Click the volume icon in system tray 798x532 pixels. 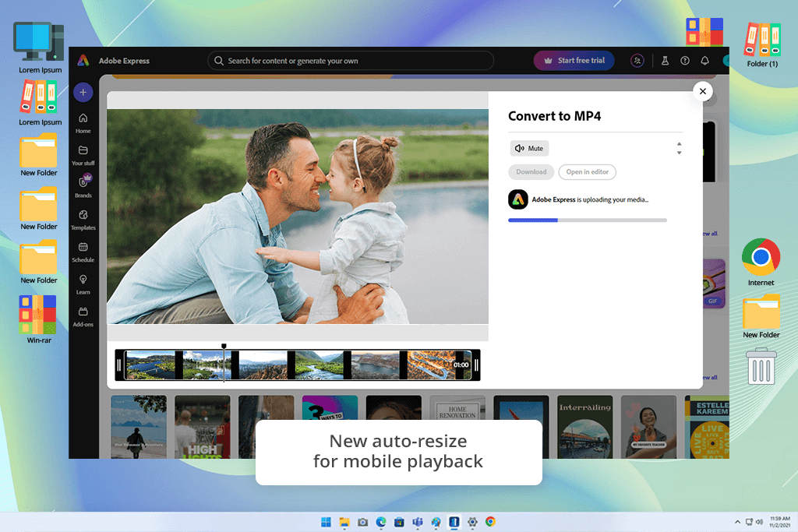759,522
